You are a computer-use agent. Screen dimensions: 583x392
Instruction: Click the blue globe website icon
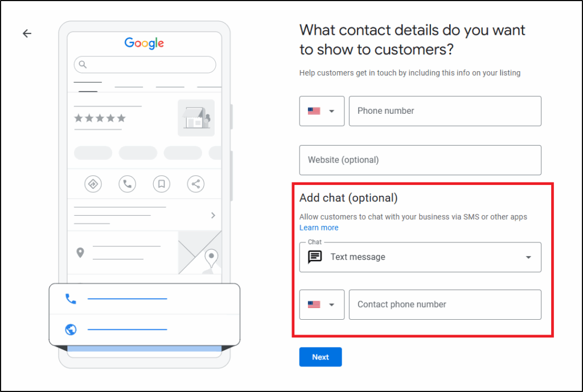click(71, 329)
